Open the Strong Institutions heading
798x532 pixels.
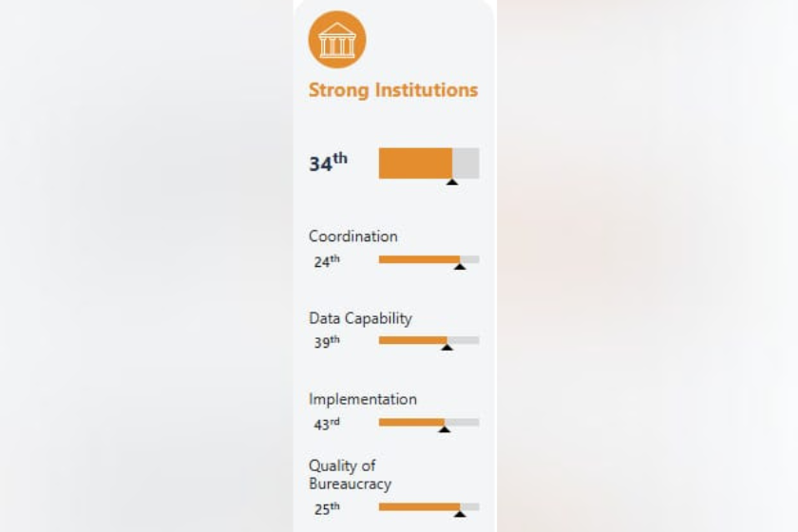point(393,90)
